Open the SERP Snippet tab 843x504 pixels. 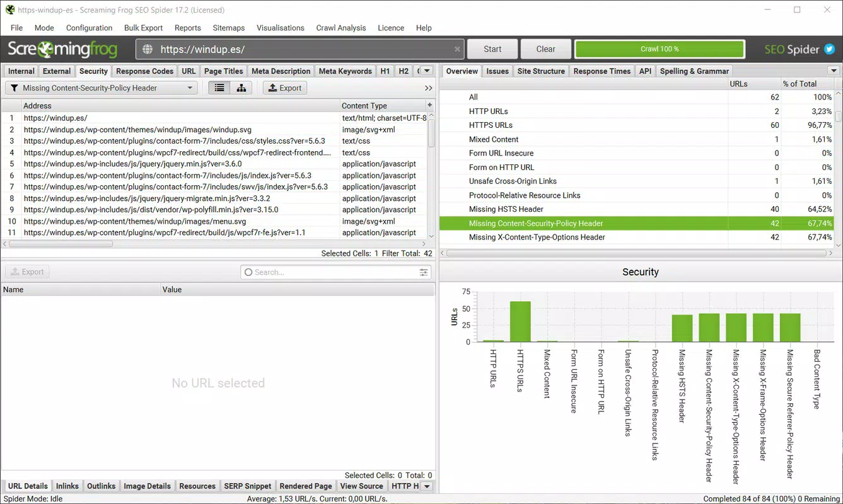[248, 486]
